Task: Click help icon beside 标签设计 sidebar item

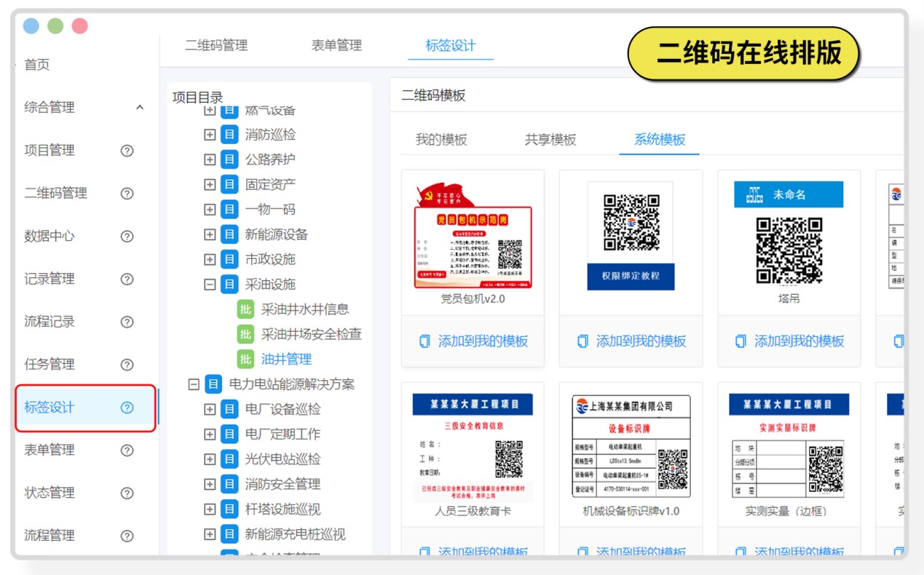Action: point(127,408)
